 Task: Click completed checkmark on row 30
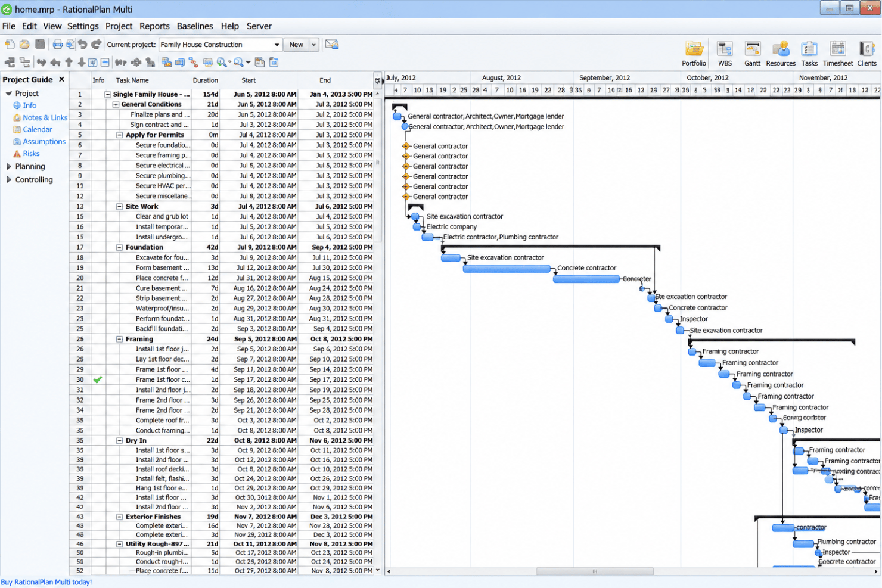(98, 379)
